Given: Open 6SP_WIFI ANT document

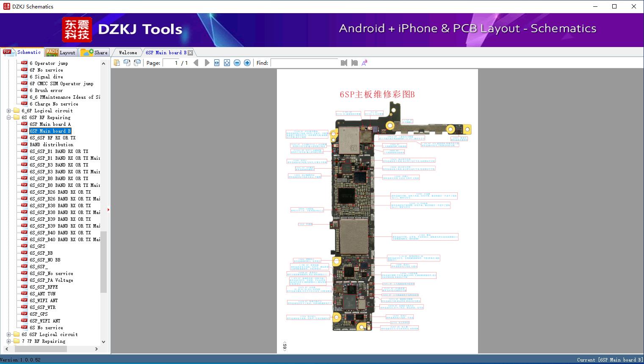Looking at the screenshot, I should (45, 321).
